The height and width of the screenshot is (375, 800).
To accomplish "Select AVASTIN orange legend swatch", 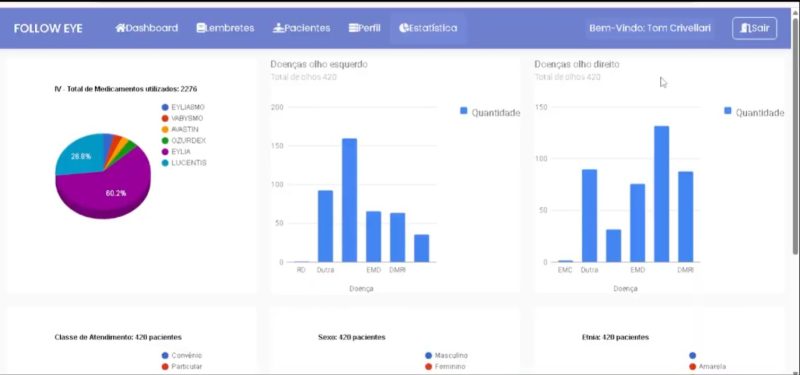I will coord(165,130).
